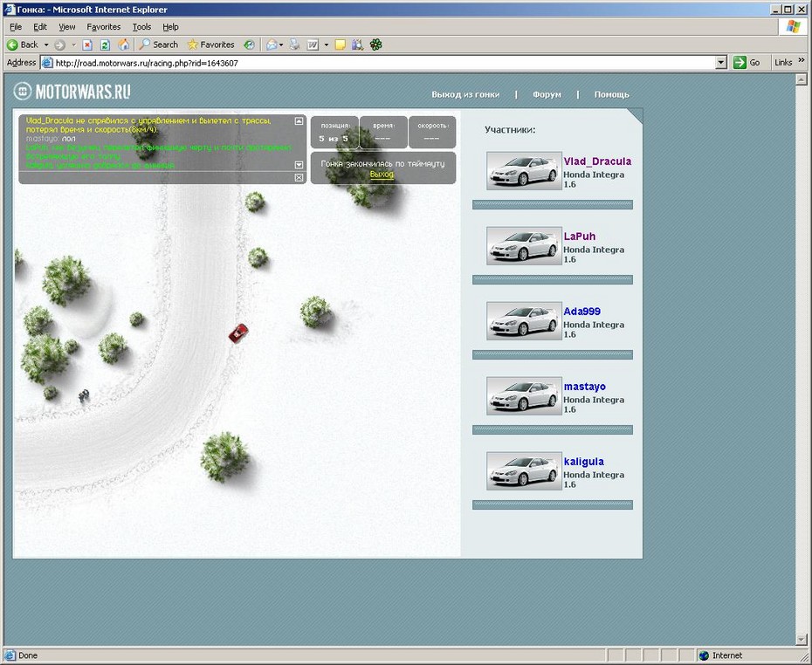This screenshot has width=812, height=665.
Task: Open the Tools menu
Action: tap(141, 27)
